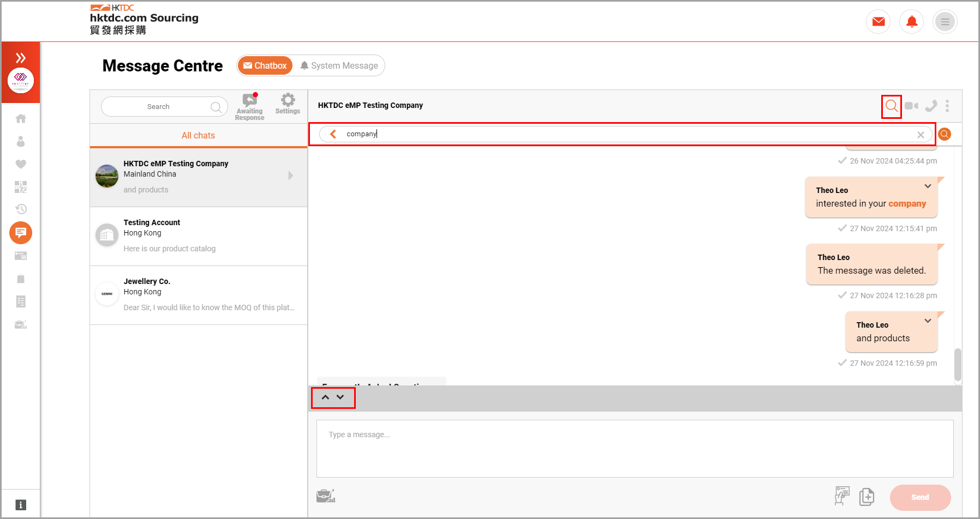Select the All chats tab
980x519 pixels.
tap(198, 135)
